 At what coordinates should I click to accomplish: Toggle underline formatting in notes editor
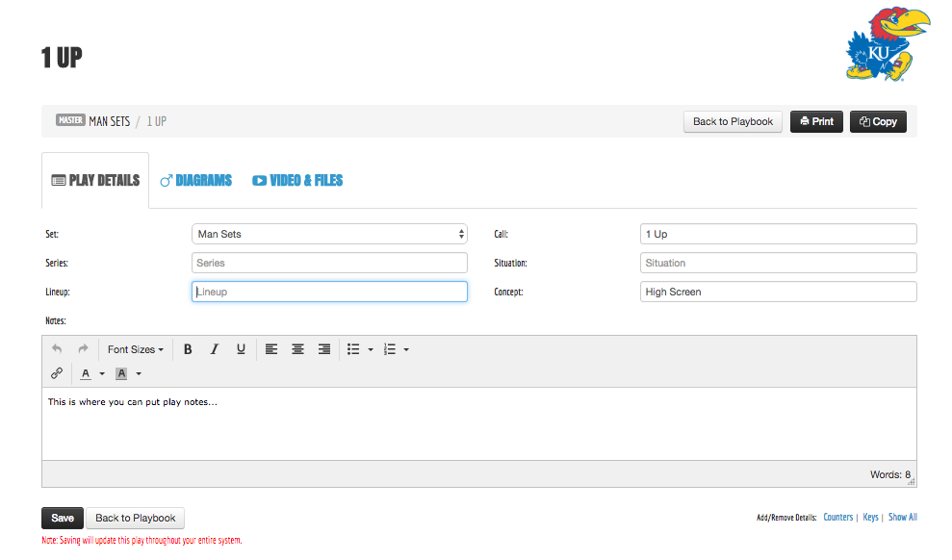(241, 349)
